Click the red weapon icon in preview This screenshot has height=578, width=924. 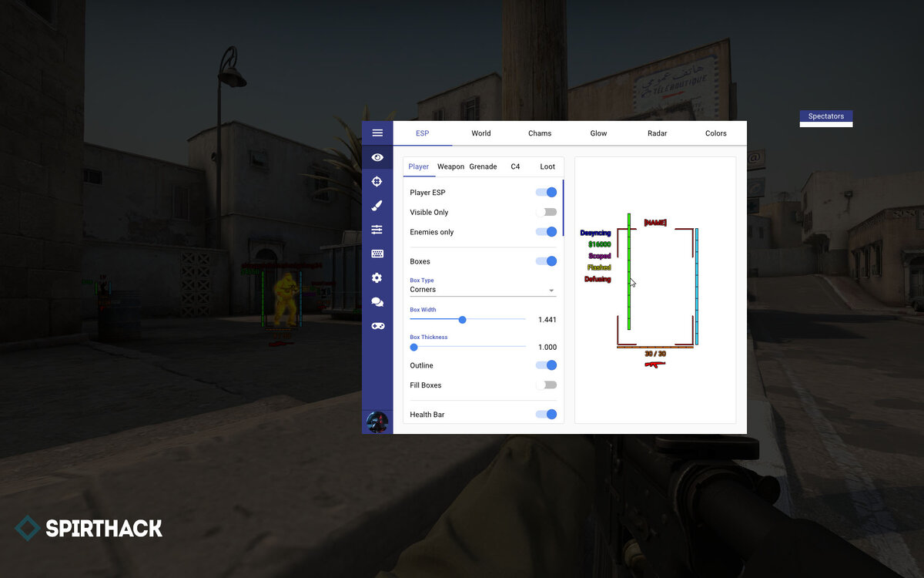point(655,364)
